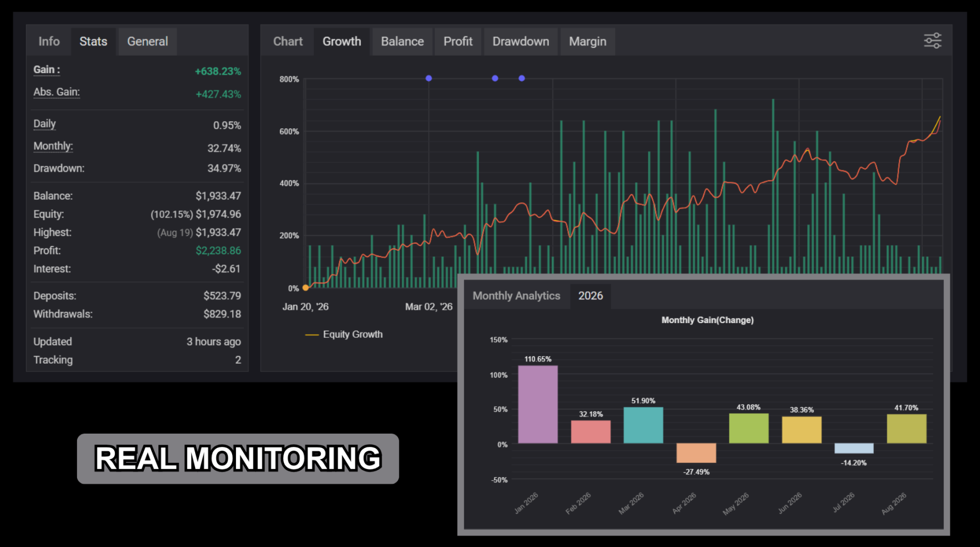Select the middle blue event dot
980x547 pixels.
click(x=495, y=78)
